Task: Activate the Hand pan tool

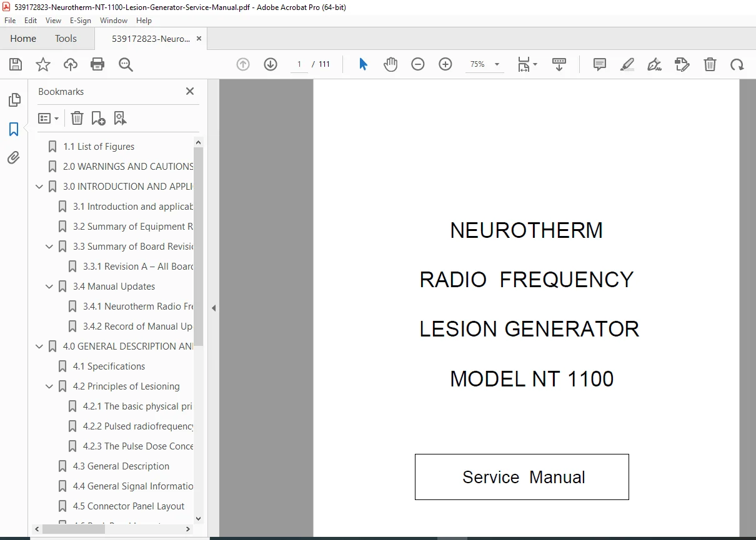Action: point(390,64)
